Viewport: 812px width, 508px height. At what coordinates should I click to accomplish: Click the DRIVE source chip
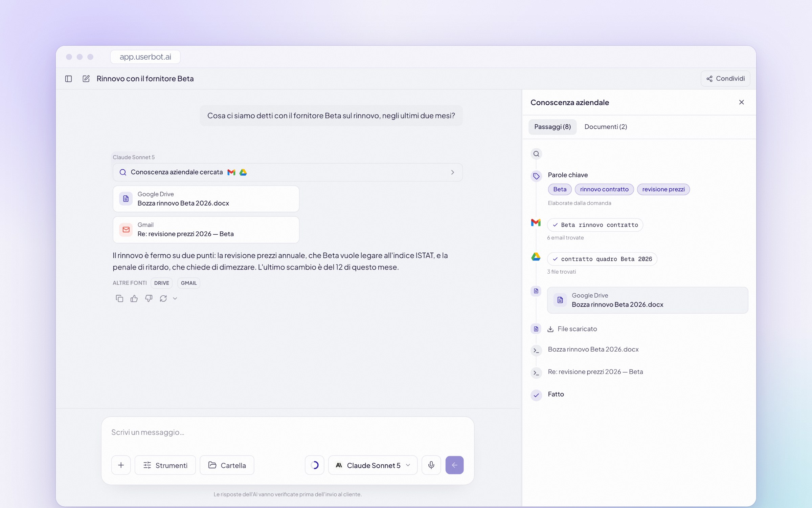162,283
